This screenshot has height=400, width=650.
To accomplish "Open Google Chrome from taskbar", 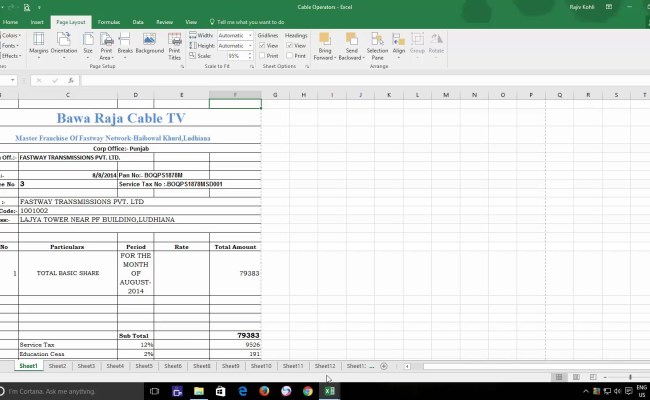I will pos(308,391).
